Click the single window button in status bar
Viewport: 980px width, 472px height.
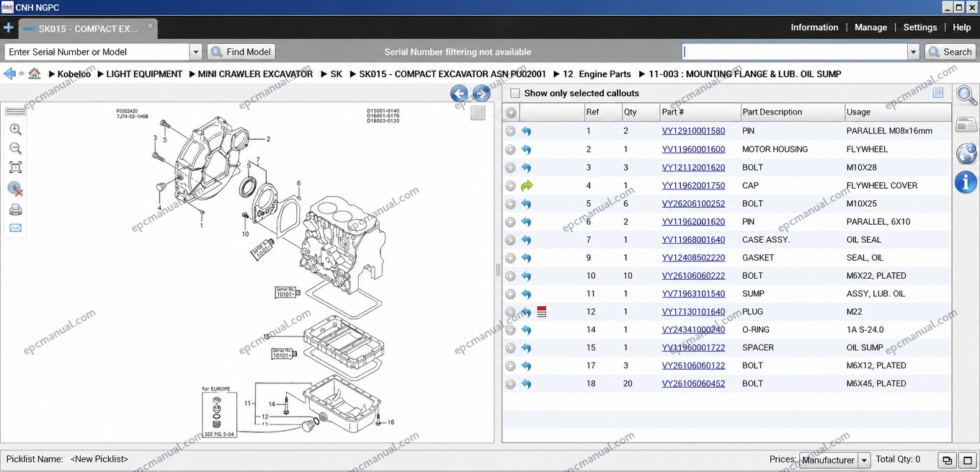click(x=967, y=460)
